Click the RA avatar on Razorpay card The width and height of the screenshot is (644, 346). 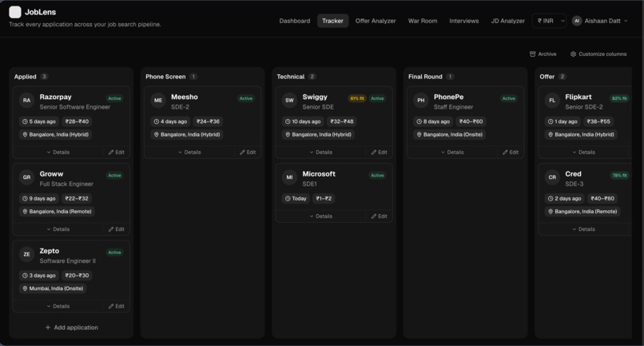[26, 100]
